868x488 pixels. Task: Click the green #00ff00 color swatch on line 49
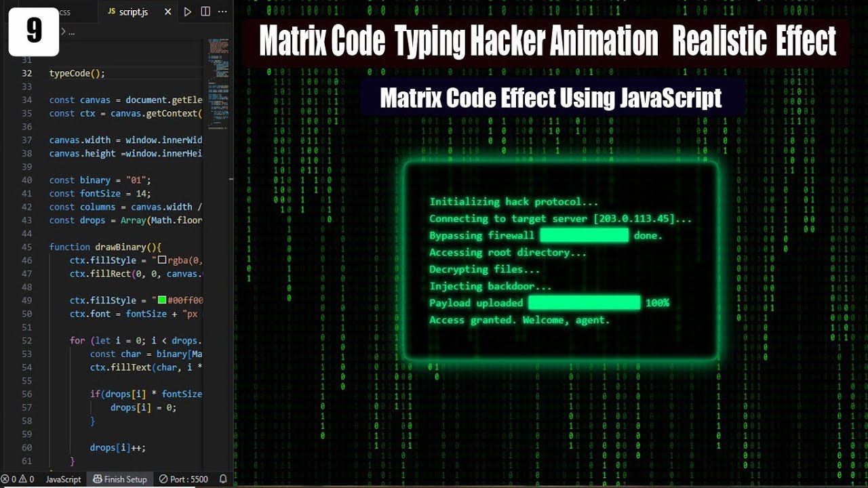point(162,300)
